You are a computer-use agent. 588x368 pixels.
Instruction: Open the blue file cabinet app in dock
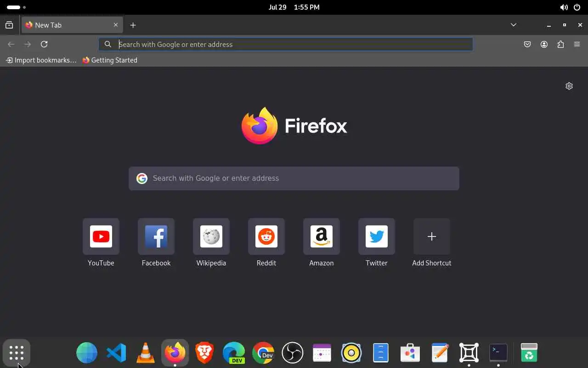pos(381,353)
